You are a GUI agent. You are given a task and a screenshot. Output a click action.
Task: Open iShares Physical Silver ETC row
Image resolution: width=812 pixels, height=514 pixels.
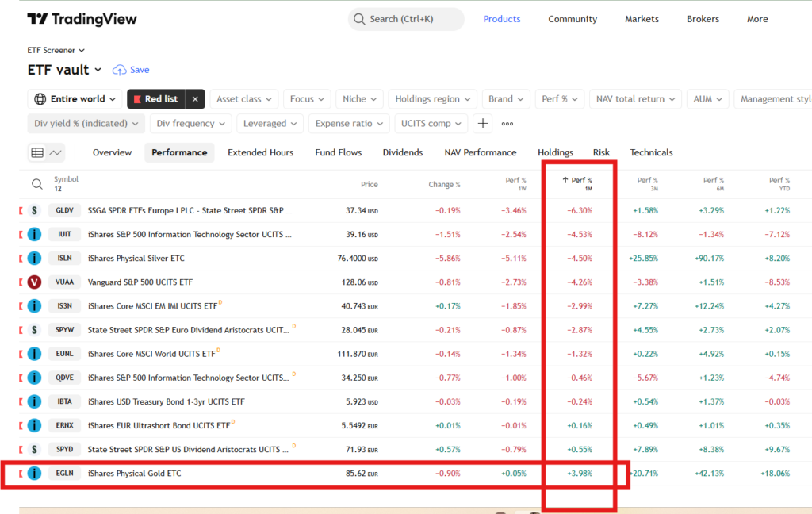(x=136, y=259)
